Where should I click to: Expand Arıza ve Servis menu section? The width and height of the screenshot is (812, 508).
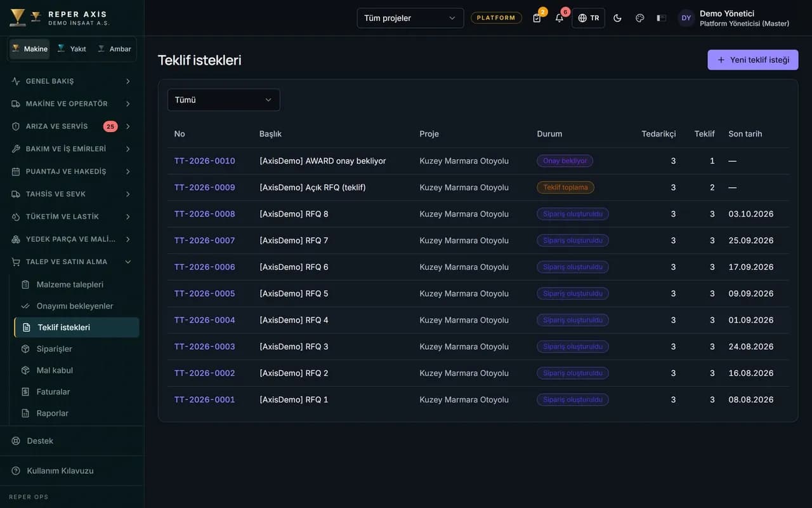(x=72, y=126)
